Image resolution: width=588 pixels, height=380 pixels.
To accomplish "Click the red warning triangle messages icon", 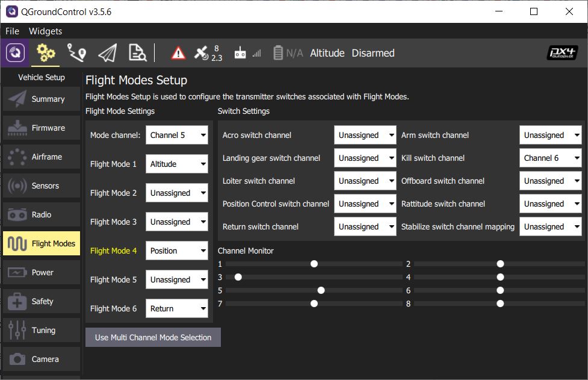I will [x=178, y=53].
